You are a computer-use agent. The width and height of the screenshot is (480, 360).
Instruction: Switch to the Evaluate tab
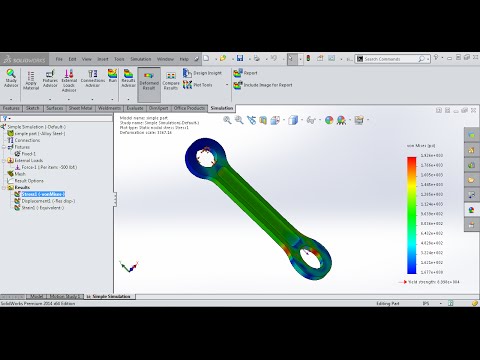coord(135,108)
